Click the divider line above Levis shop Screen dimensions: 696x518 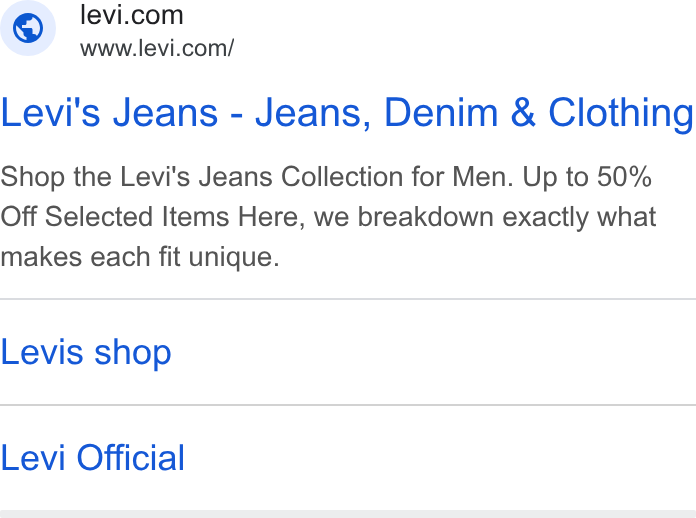point(348,299)
